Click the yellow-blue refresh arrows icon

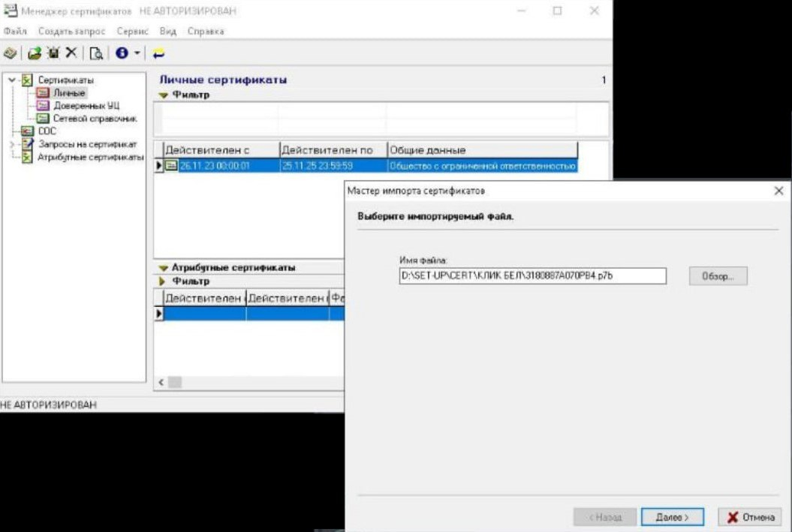158,53
